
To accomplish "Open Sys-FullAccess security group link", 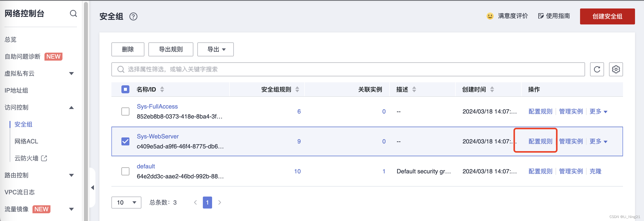I will (x=157, y=106).
